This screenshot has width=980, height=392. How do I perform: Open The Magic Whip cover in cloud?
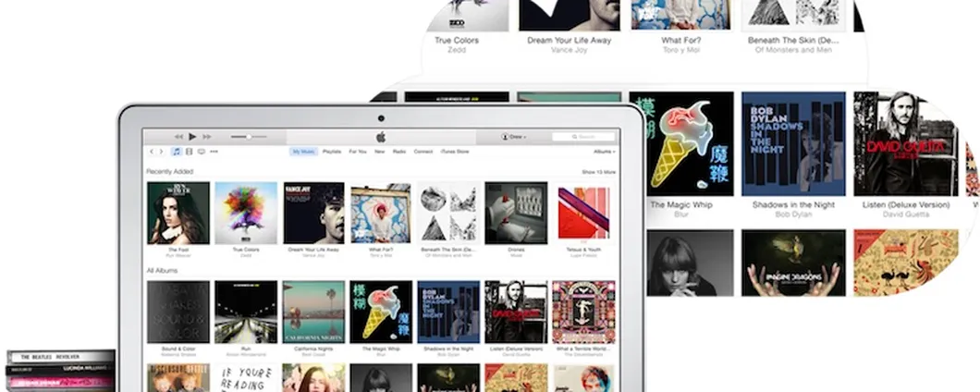pos(681,144)
